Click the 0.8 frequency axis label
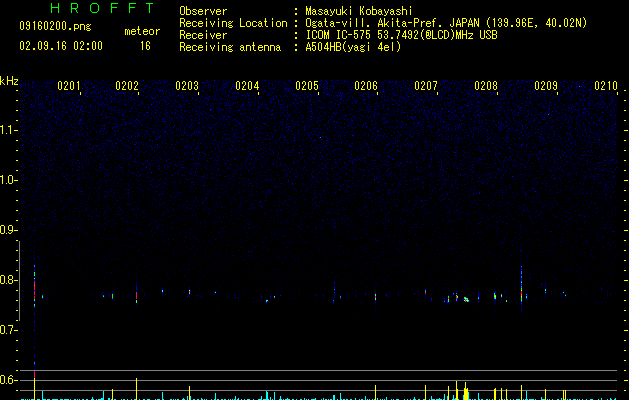Image resolution: width=629 pixels, height=400 pixels. click(8, 280)
